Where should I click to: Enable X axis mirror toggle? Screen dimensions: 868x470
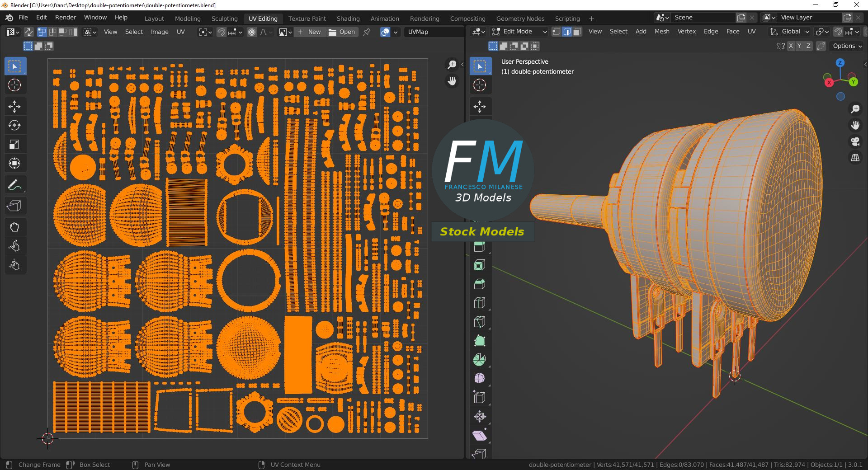(x=790, y=46)
